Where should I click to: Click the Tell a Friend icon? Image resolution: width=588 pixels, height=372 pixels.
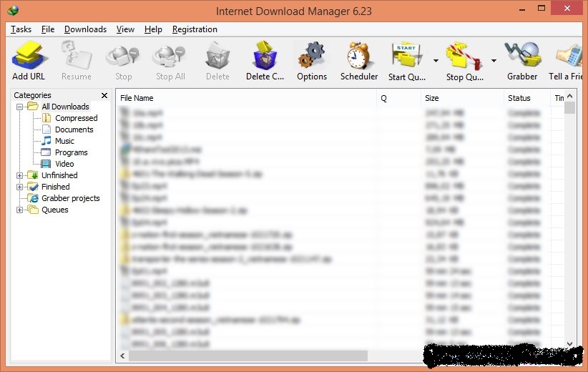(569, 56)
